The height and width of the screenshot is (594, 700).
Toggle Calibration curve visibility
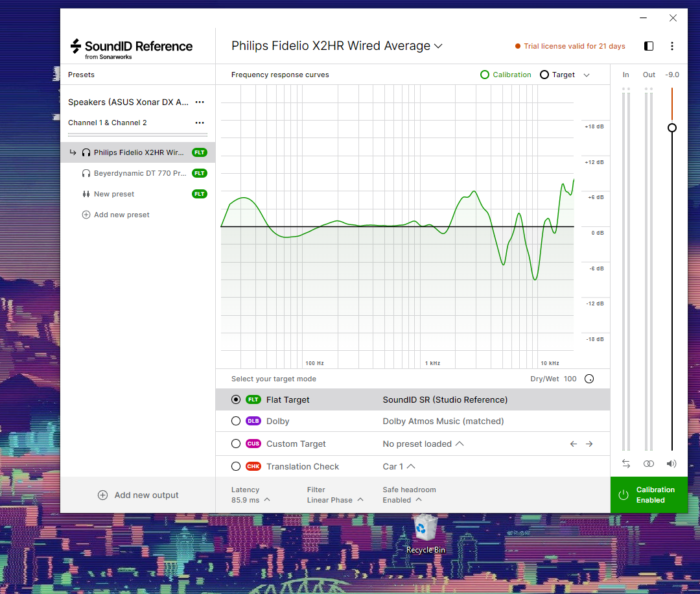tap(506, 75)
